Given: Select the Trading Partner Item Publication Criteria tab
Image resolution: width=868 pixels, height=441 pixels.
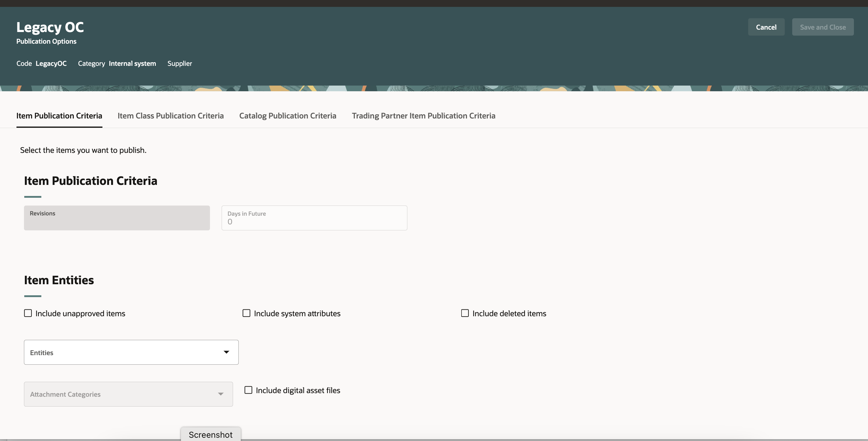Looking at the screenshot, I should click(x=423, y=115).
